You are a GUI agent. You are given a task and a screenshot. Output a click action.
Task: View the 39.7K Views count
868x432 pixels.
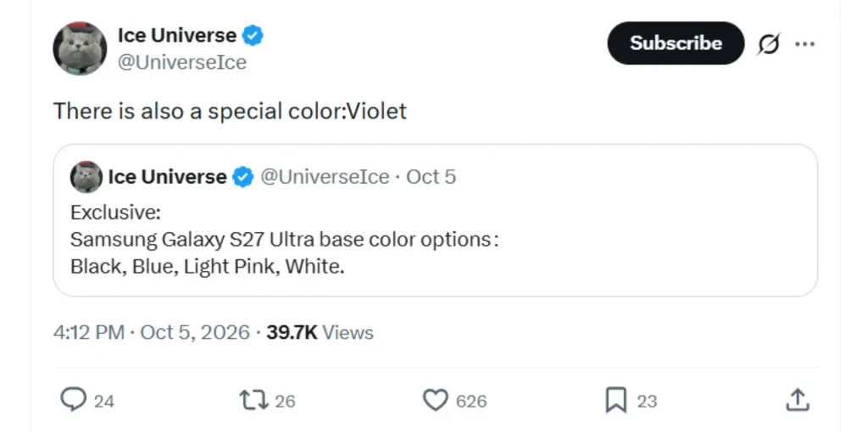point(320,332)
